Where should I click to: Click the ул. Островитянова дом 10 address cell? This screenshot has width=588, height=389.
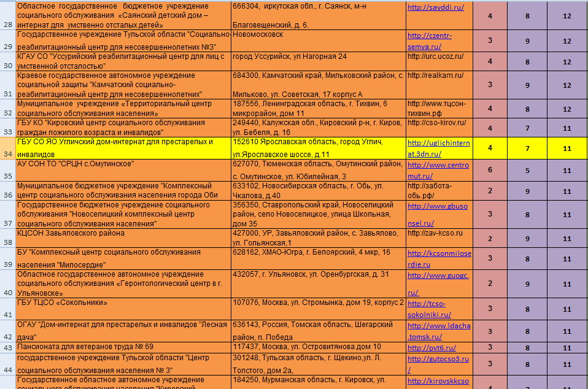point(319,347)
